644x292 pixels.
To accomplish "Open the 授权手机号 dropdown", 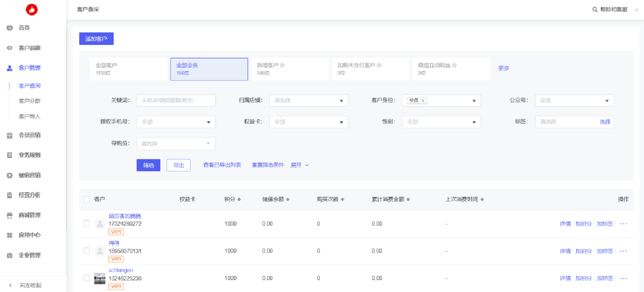I will click(176, 122).
